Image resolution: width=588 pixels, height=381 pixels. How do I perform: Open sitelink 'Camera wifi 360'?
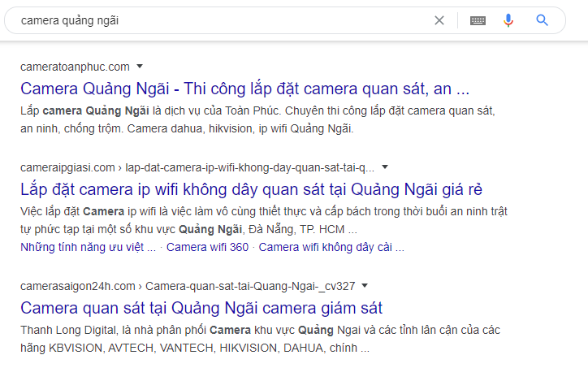coord(207,247)
